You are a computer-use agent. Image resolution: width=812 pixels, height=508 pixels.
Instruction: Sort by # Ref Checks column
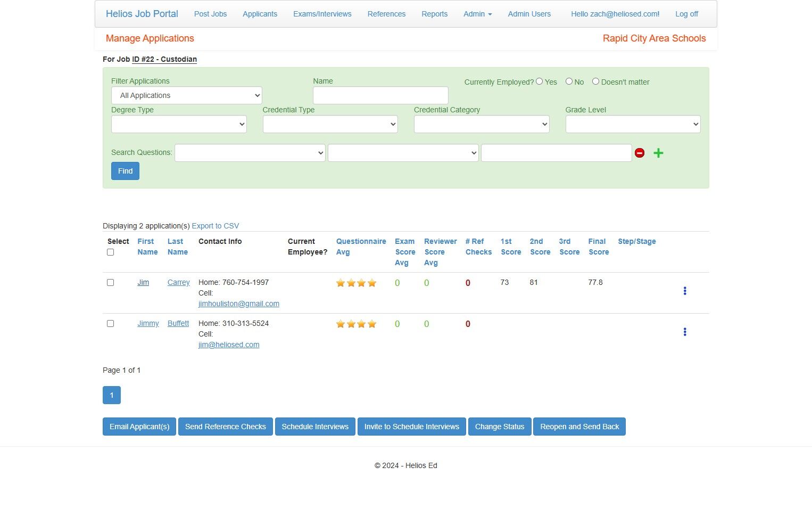(x=478, y=247)
